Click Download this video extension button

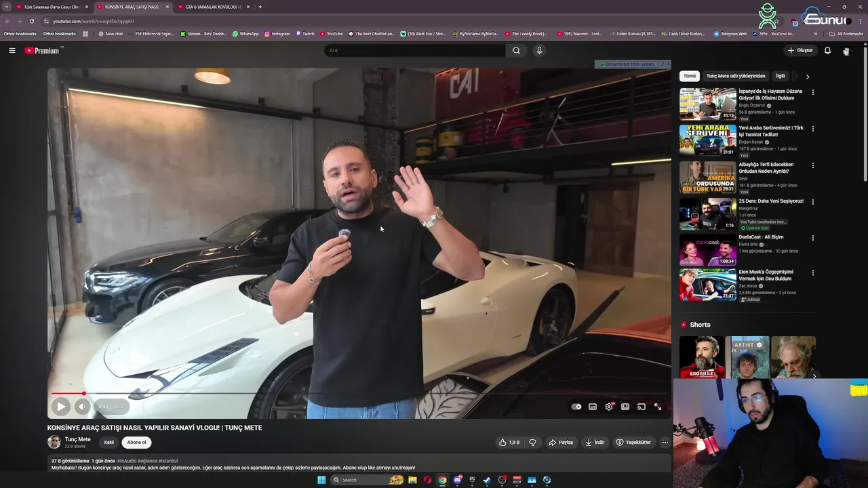tap(628, 64)
